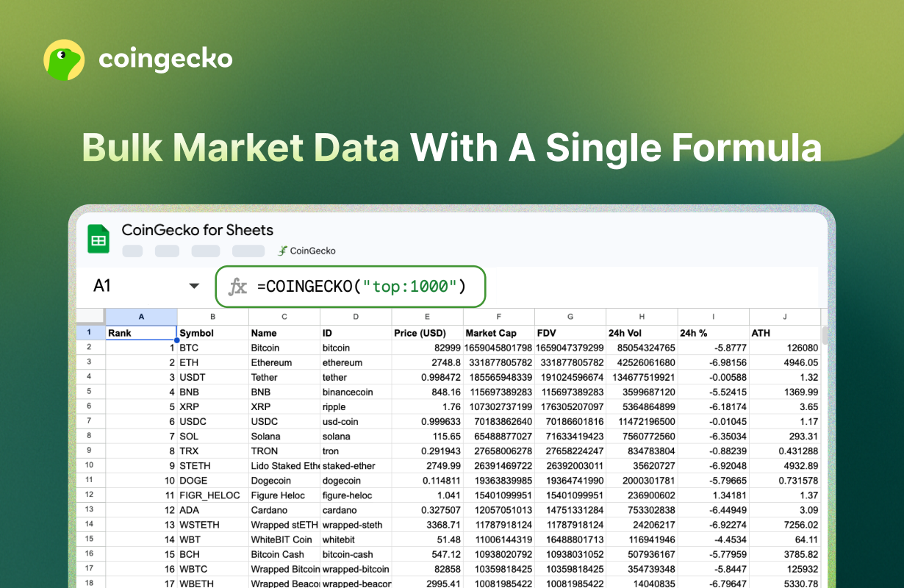Screen dimensions: 904x588
Task: Click the CoinGecko for Sheets title
Action: pos(197,230)
